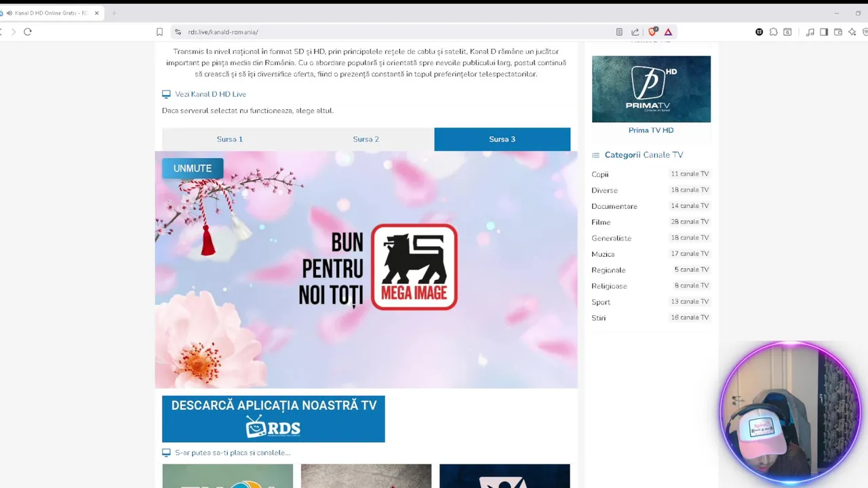
Task: Click the dark blue suggested channel thumbnail
Action: click(505, 476)
